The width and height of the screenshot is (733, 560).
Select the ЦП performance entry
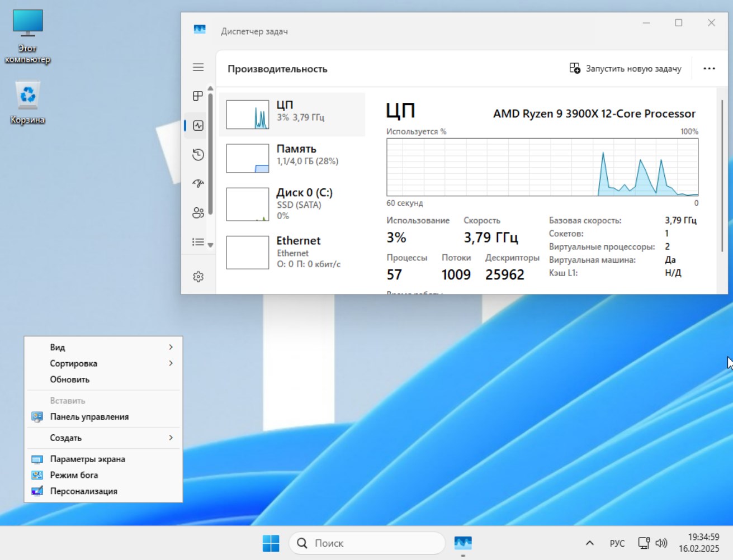coord(292,114)
